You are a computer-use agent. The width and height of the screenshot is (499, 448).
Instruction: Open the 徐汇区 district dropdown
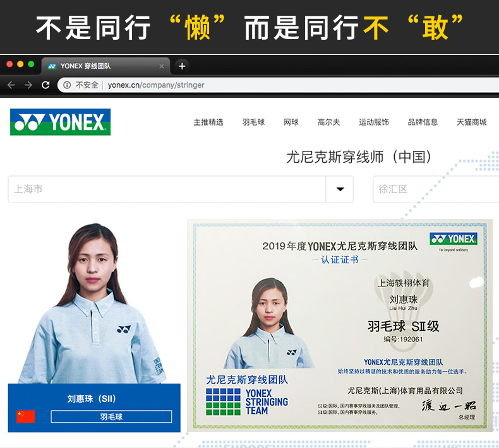[x=436, y=189]
